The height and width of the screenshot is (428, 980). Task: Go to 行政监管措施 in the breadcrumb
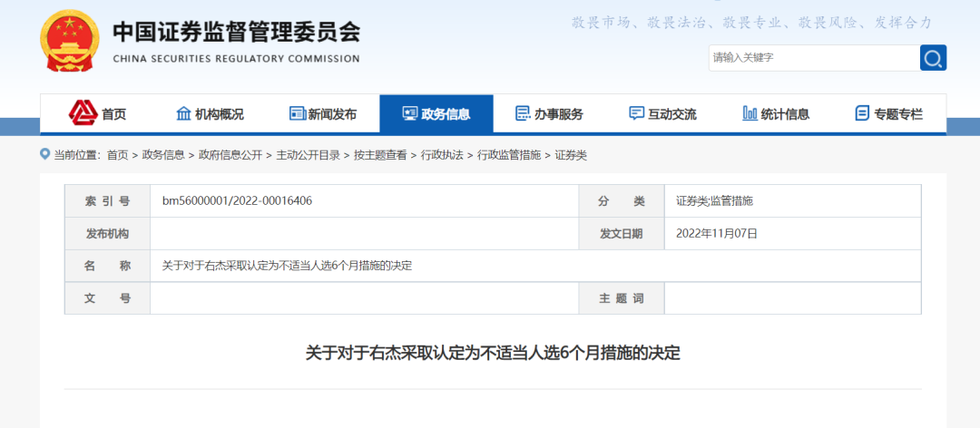(509, 156)
